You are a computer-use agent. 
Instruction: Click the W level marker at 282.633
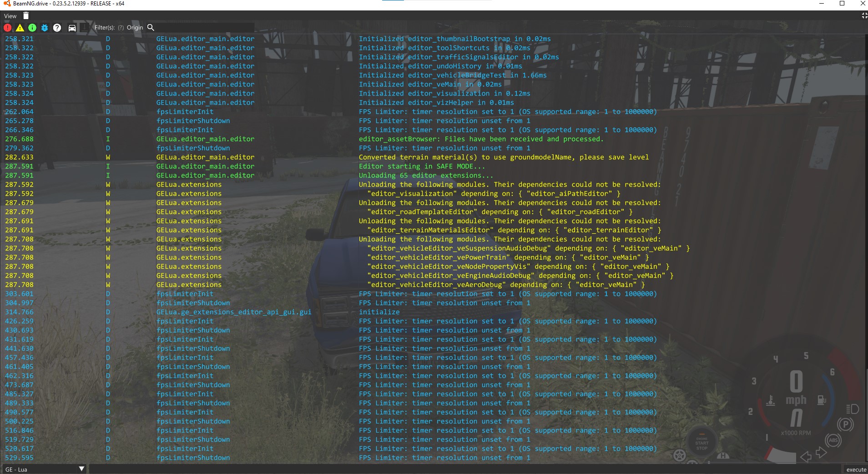coord(108,157)
